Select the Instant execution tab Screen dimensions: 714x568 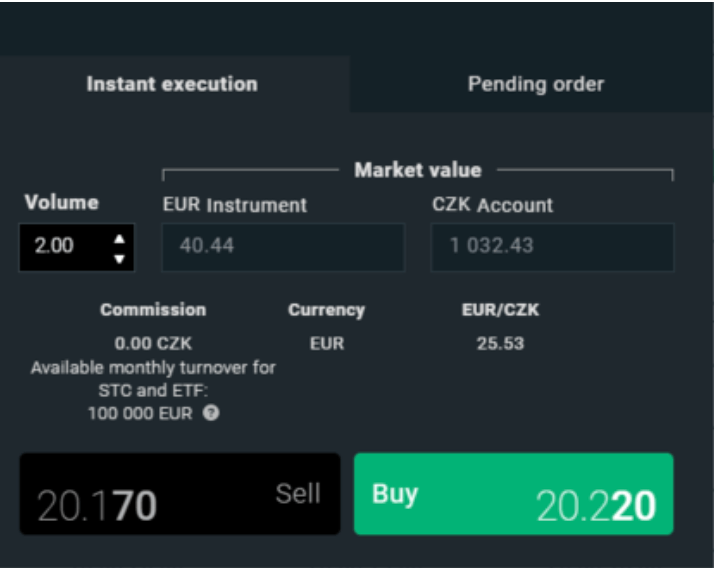click(x=172, y=84)
